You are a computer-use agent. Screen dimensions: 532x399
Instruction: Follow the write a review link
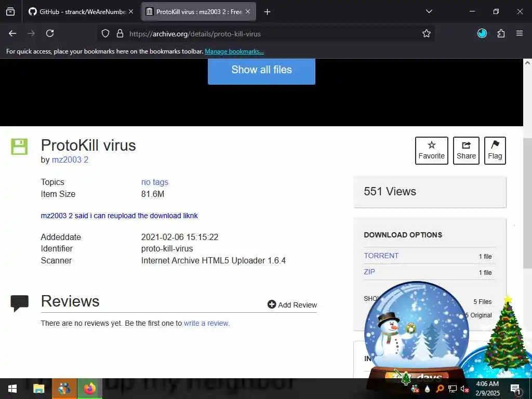pos(207,323)
